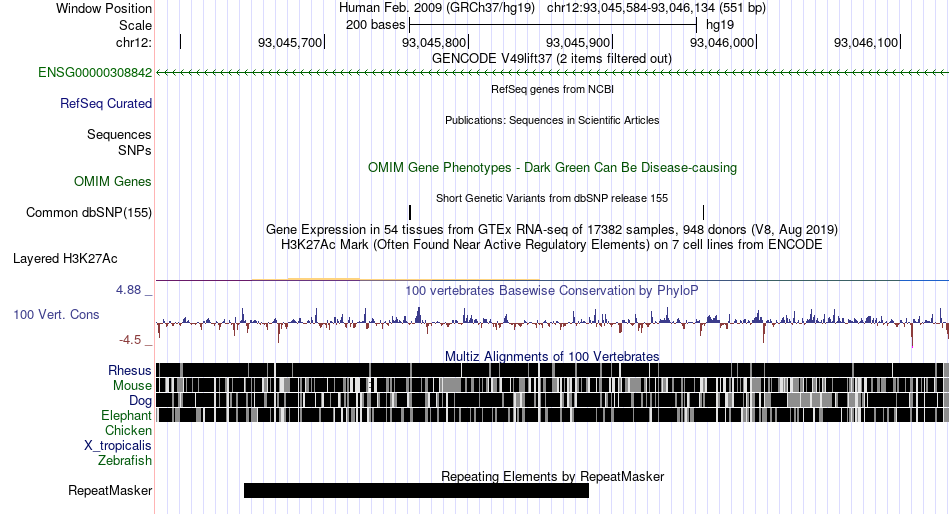Image resolution: width=950 pixels, height=514 pixels.
Task: Click the 100 vertebrates Basewise Conservation title
Action: pos(552,291)
